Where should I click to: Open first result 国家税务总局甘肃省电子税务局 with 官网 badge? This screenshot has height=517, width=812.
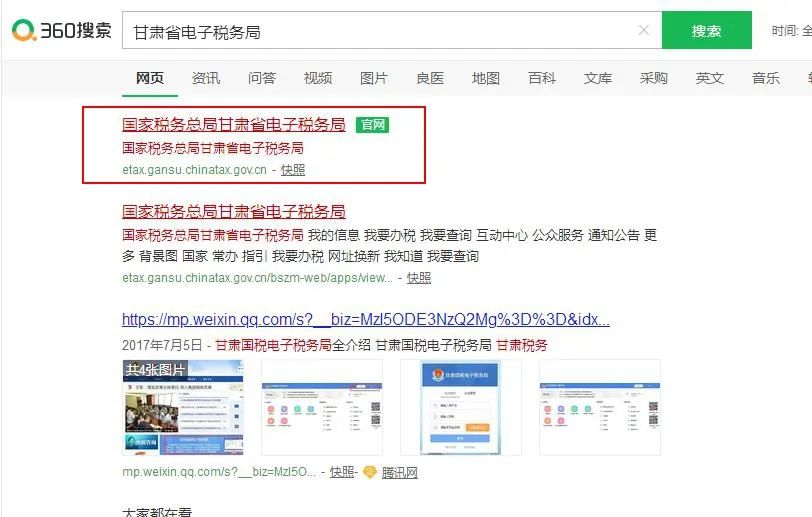(234, 124)
